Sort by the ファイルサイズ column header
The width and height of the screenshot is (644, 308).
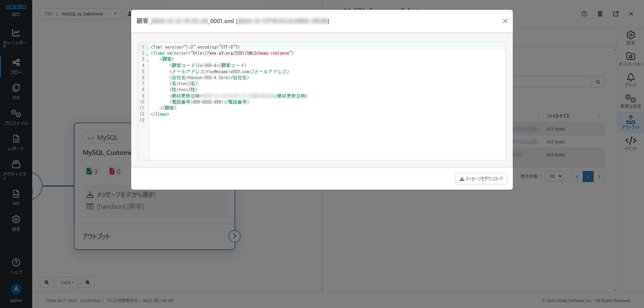[558, 116]
